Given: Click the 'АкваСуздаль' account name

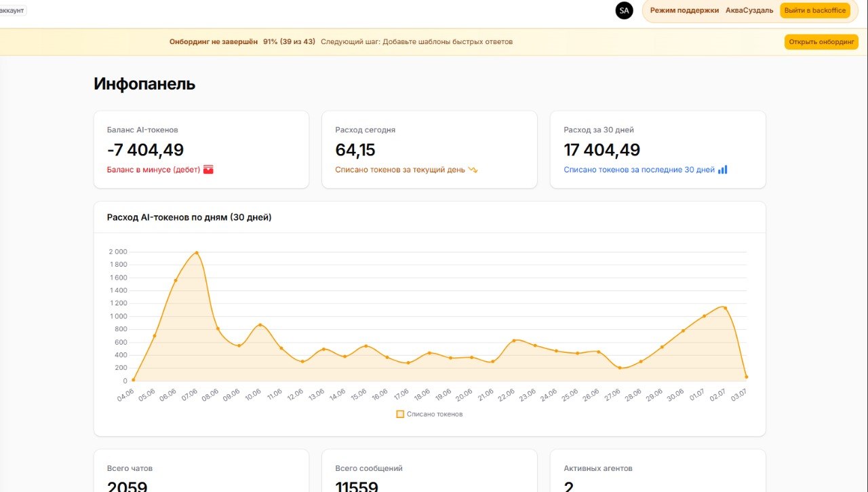Looking at the screenshot, I should [749, 11].
